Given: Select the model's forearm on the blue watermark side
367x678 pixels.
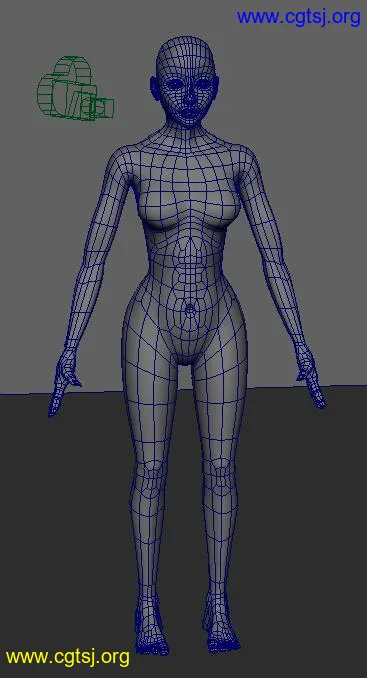Looking at the screenshot, I should click(285, 298).
